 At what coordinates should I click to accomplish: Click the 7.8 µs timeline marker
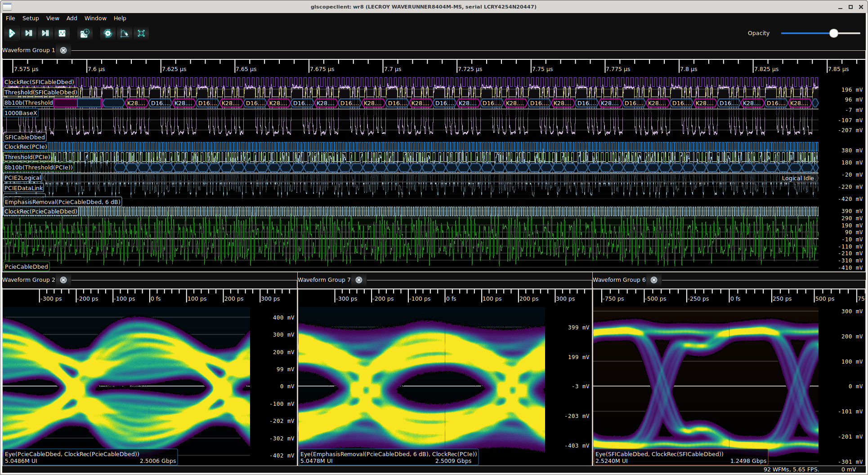689,69
